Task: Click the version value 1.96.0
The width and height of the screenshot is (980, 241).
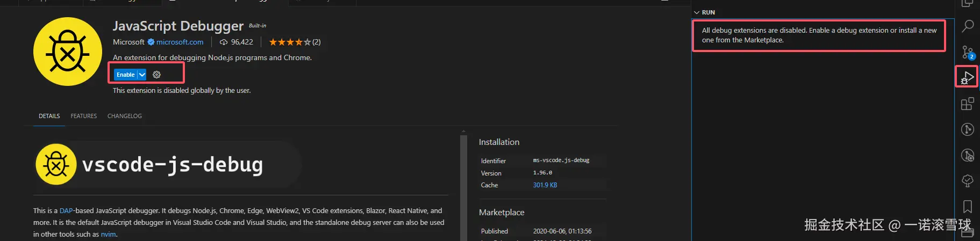Action: (542, 173)
